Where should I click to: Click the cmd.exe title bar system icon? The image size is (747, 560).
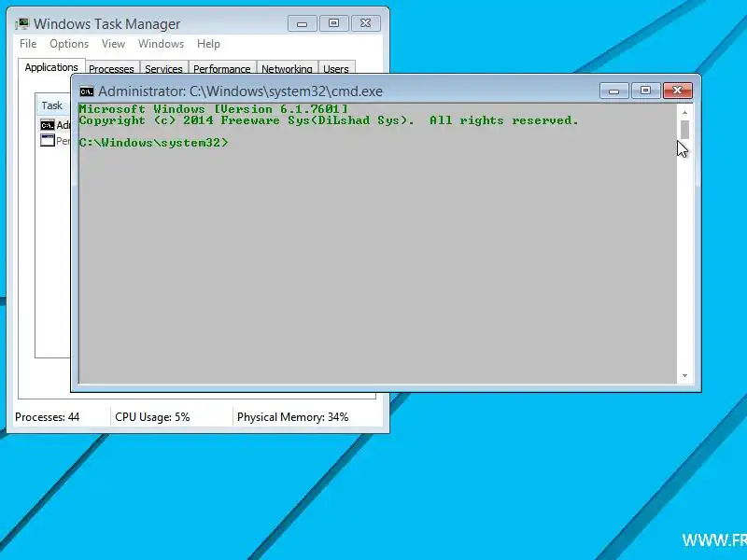(x=87, y=91)
